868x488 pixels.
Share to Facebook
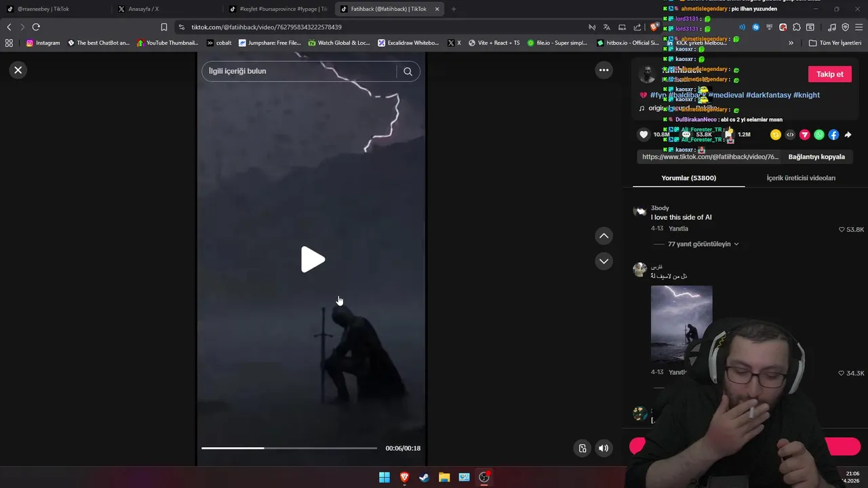833,135
